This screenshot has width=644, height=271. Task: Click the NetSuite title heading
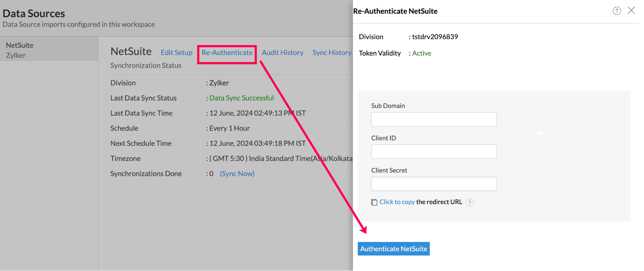pos(131,51)
